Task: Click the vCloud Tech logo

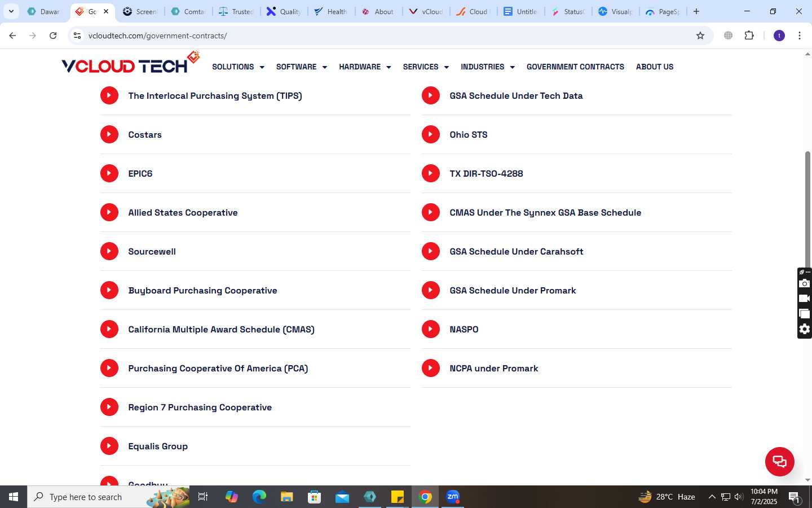Action: [130, 63]
